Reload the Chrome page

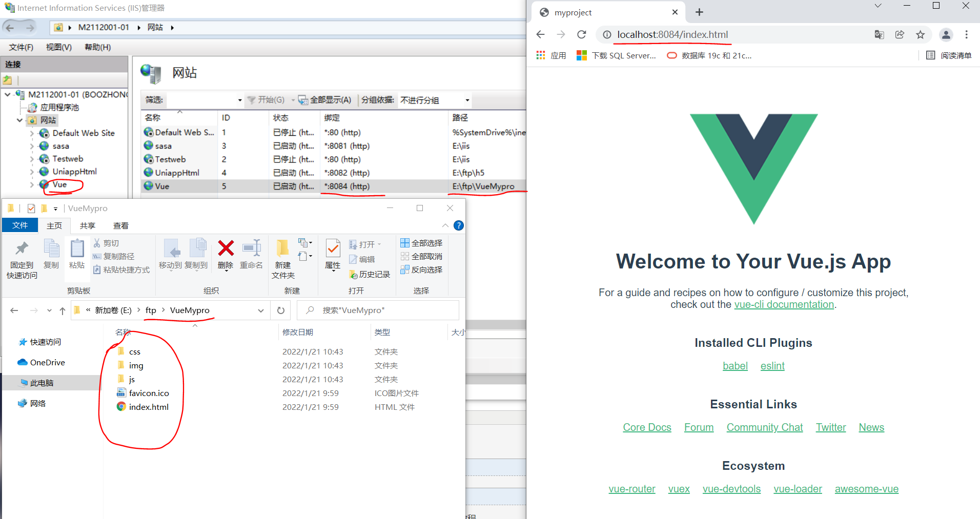click(x=581, y=34)
